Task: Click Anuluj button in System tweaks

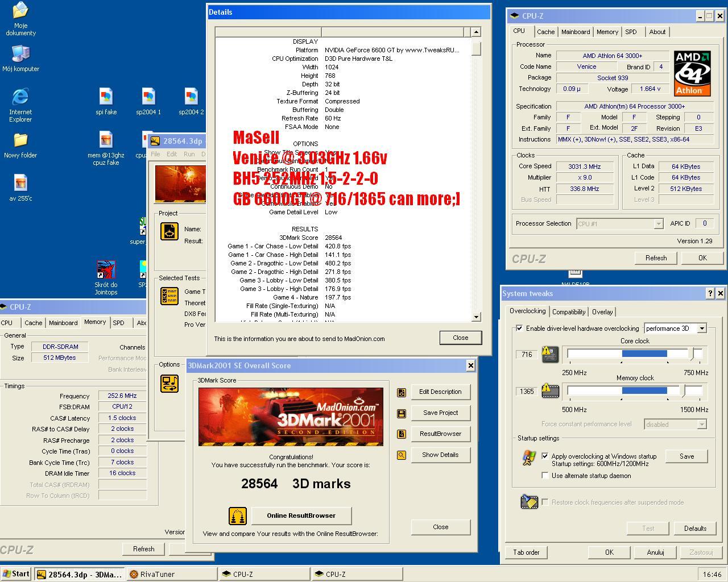Action: pos(655,552)
